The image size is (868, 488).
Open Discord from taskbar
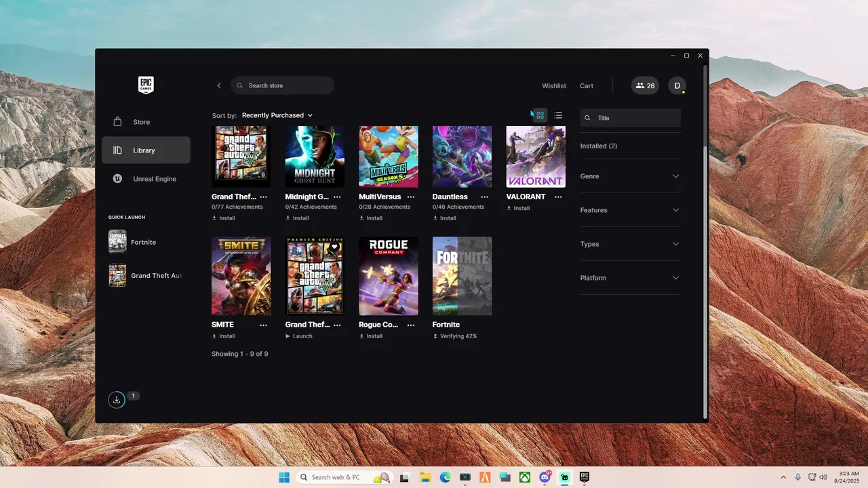tap(545, 477)
